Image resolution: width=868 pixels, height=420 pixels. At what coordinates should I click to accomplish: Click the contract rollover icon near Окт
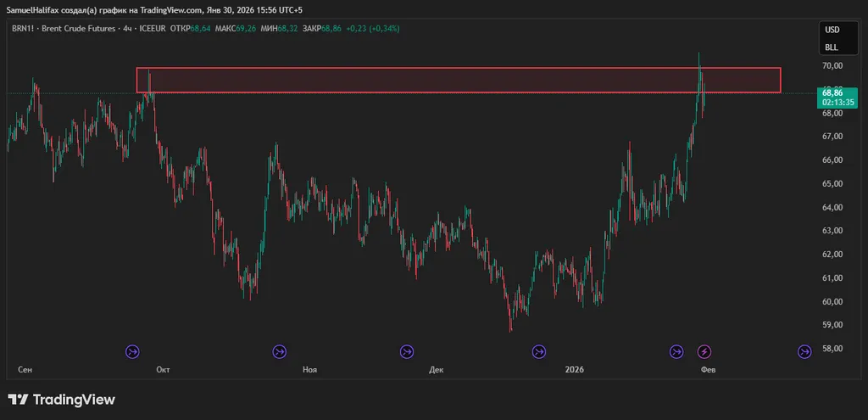tap(133, 351)
